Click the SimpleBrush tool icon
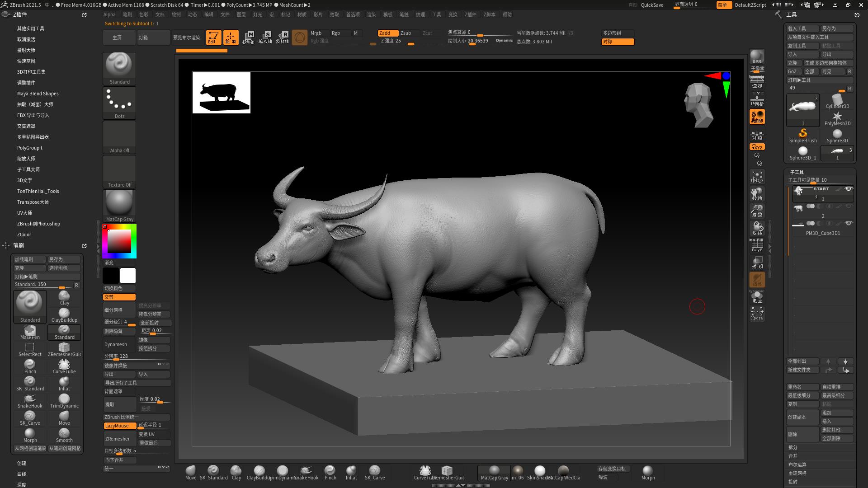868x488 pixels. coord(803,135)
